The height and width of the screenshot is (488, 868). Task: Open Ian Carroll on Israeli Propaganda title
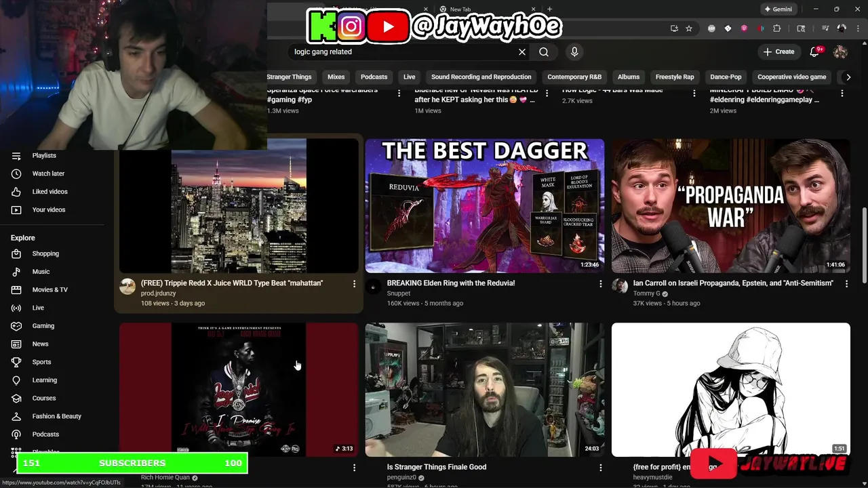[x=733, y=283]
